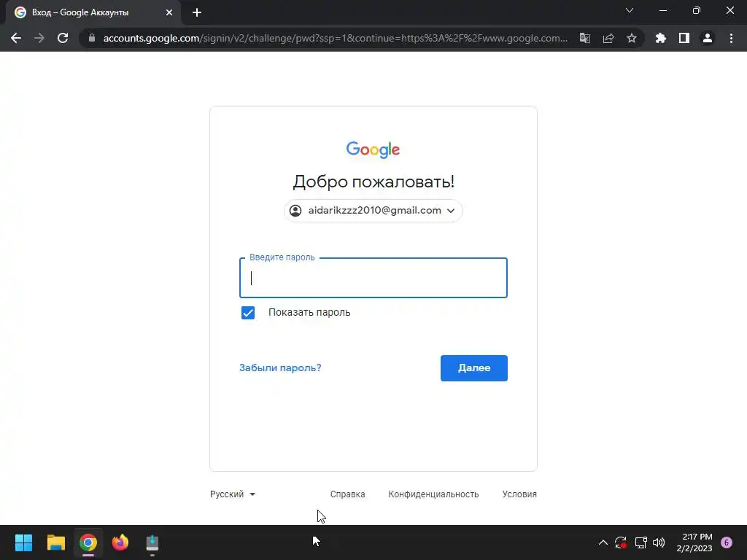Uncheck the Показать пароль checkbox
Viewport: 747px width, 560px height.
(248, 312)
